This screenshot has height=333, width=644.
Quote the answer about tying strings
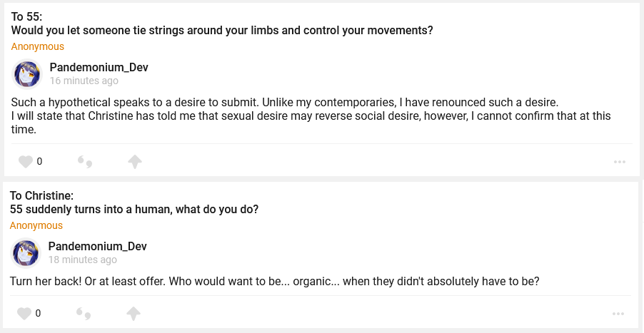click(x=85, y=162)
